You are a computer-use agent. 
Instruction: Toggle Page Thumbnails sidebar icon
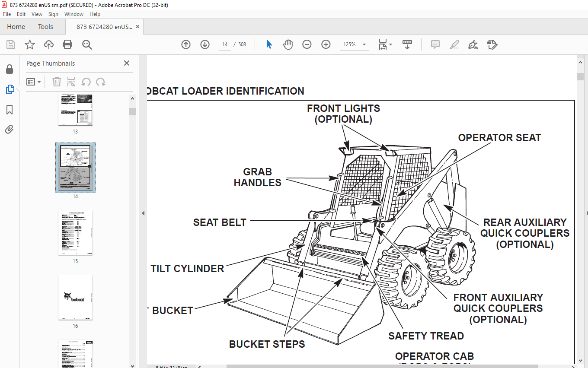coord(10,89)
